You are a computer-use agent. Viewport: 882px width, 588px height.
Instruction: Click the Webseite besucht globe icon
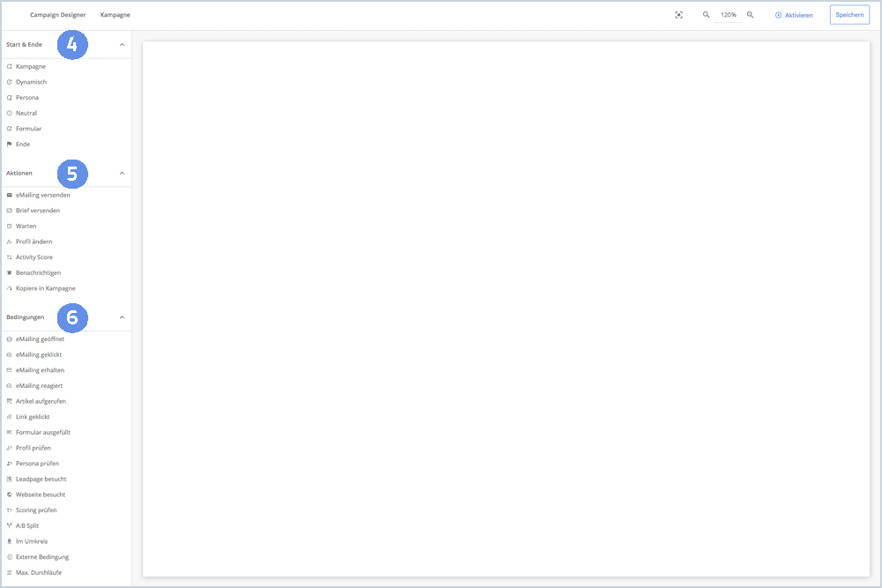click(9, 495)
